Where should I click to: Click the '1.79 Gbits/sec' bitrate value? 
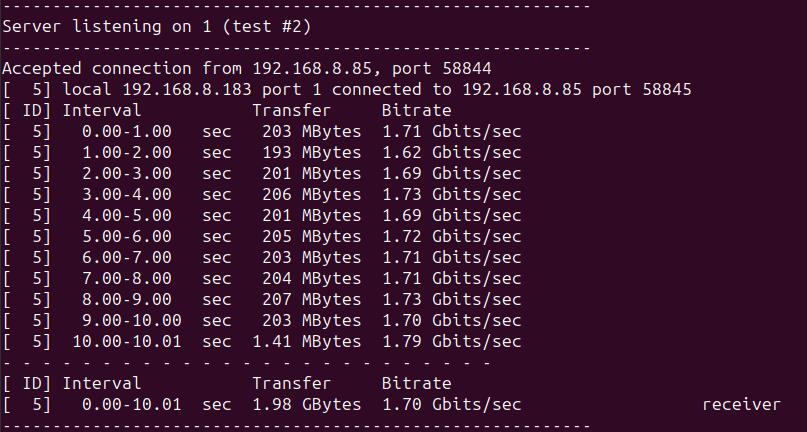[451, 342]
